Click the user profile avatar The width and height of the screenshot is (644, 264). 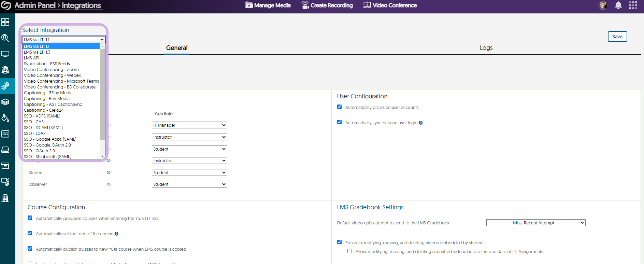tap(603, 5)
